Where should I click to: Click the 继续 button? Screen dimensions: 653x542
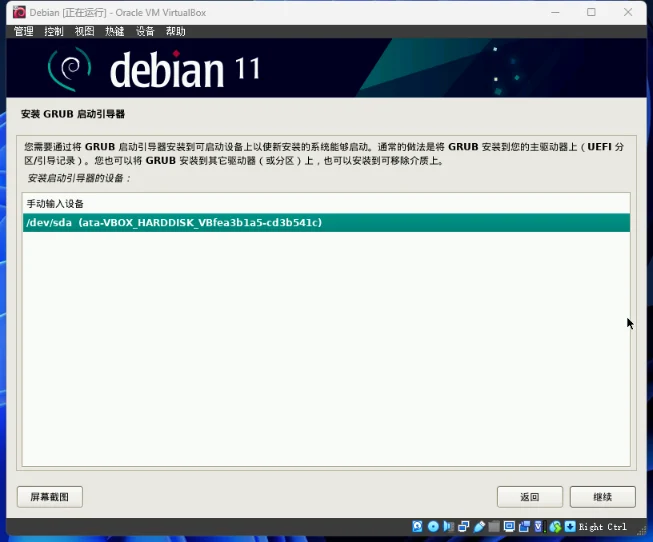point(603,497)
